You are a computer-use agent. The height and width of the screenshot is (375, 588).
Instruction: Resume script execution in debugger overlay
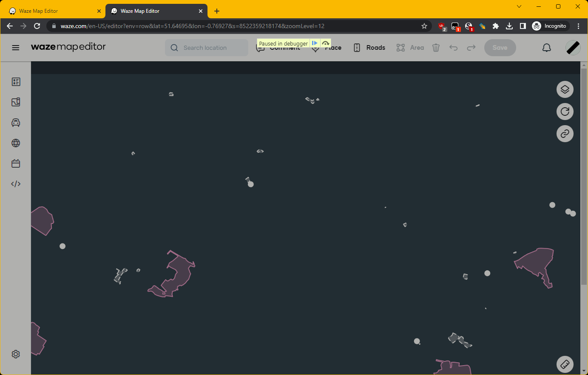[x=315, y=43]
